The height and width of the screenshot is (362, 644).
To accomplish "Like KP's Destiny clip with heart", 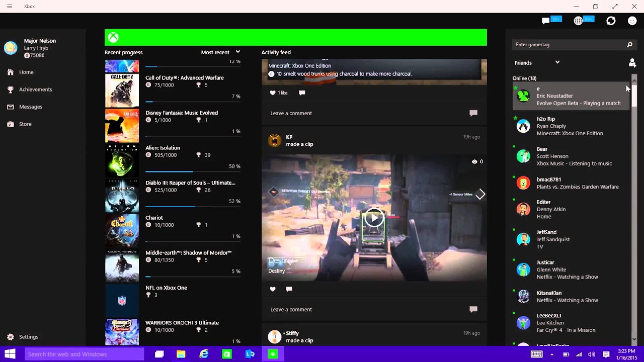I will [x=273, y=289].
